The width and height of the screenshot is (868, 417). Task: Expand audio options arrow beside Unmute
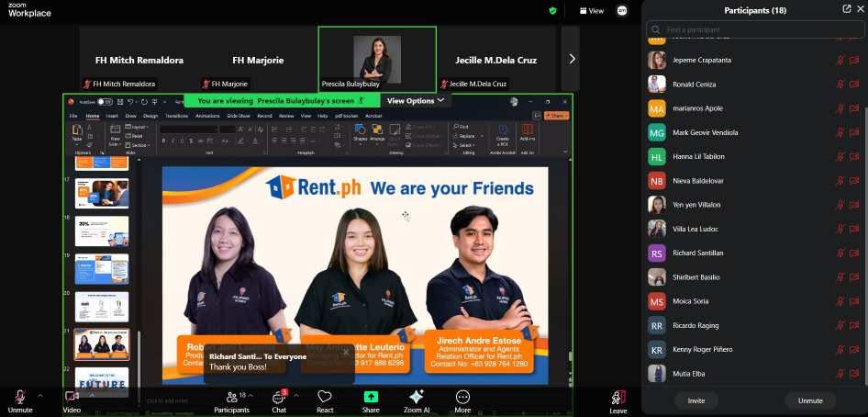[x=39, y=395]
